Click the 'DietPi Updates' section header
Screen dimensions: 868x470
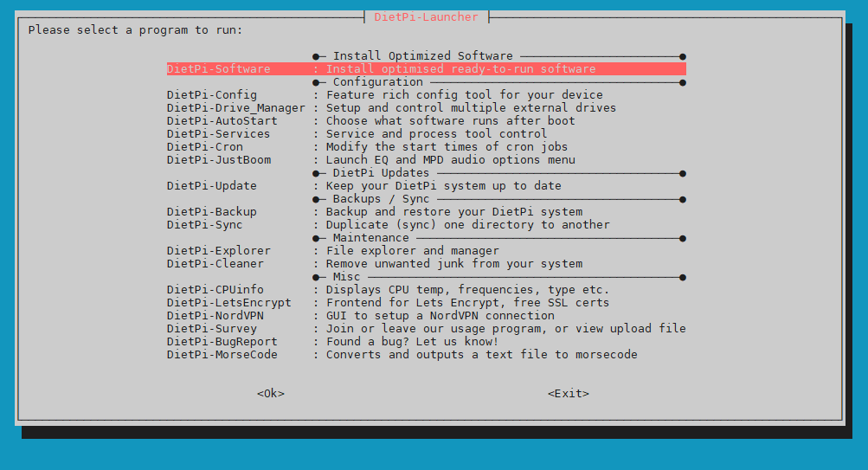pyautogui.click(x=381, y=173)
